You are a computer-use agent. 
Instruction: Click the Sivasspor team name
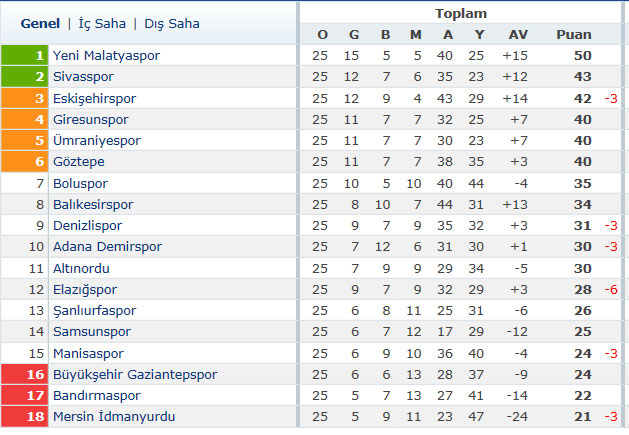click(x=83, y=77)
